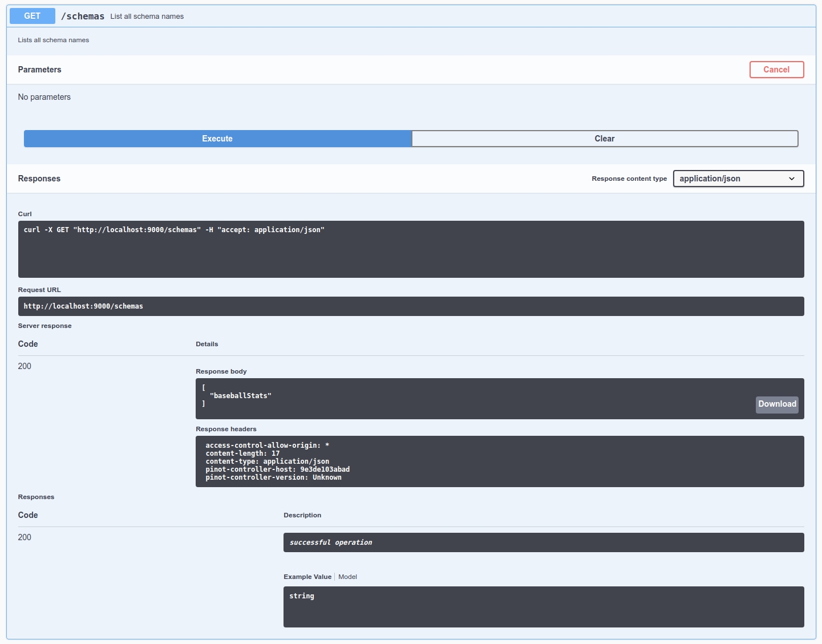Click the 'string' example value box

click(x=543, y=606)
